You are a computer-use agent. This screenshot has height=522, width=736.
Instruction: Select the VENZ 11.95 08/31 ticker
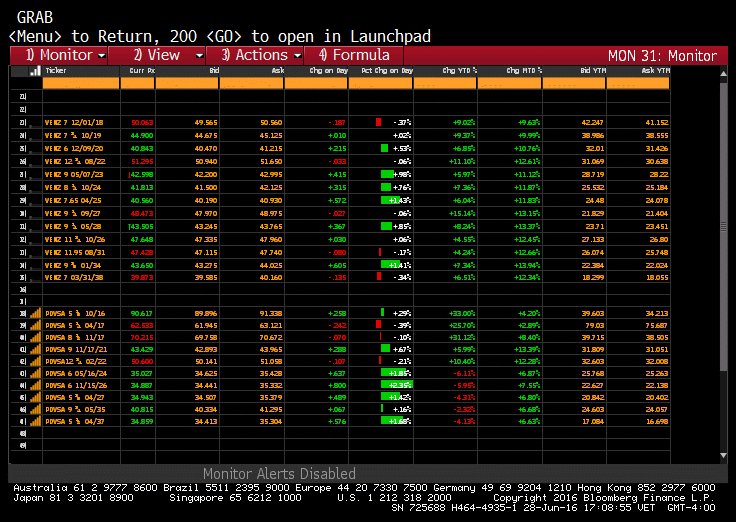pos(75,252)
